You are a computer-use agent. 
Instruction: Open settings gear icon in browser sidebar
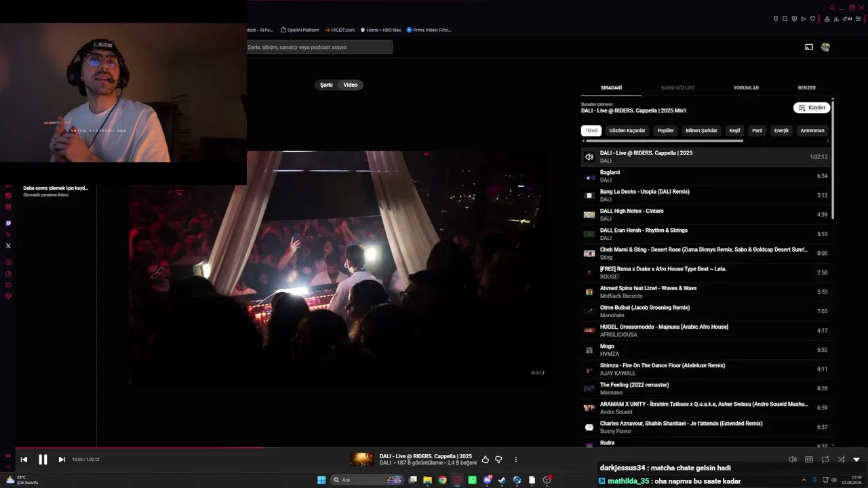(x=8, y=296)
